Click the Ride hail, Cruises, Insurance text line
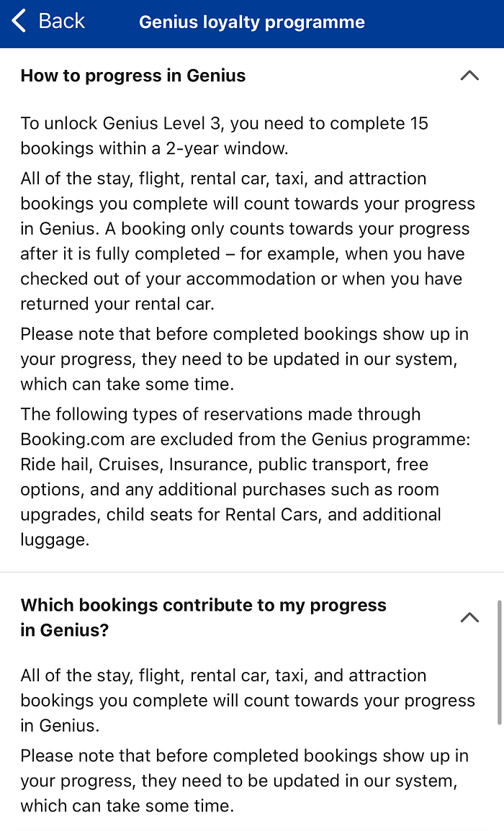The height and width of the screenshot is (831, 504). 224,464
